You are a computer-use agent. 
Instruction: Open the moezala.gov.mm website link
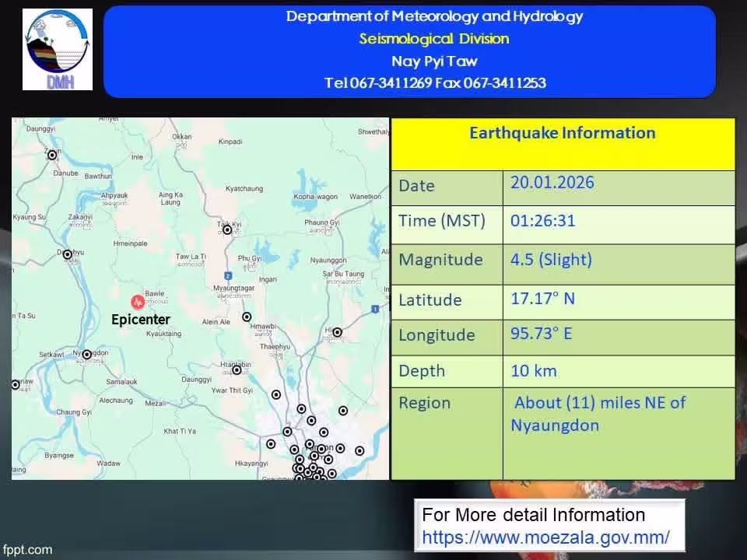point(545,537)
